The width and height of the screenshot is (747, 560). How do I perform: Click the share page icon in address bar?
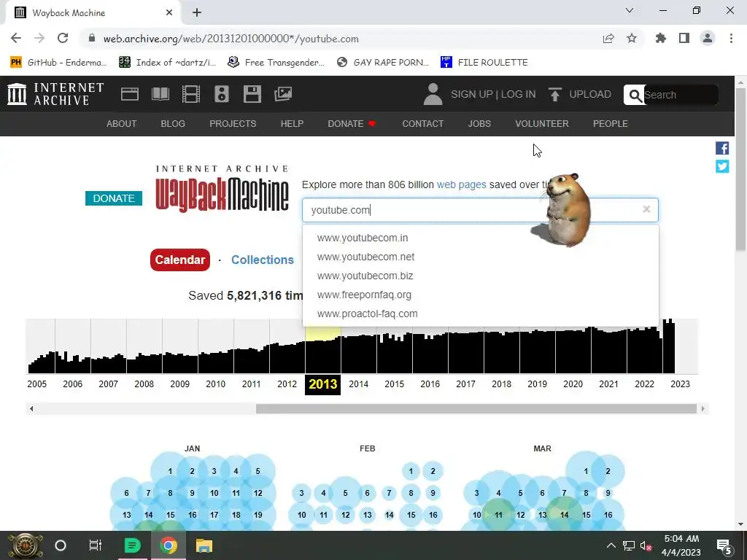click(608, 38)
